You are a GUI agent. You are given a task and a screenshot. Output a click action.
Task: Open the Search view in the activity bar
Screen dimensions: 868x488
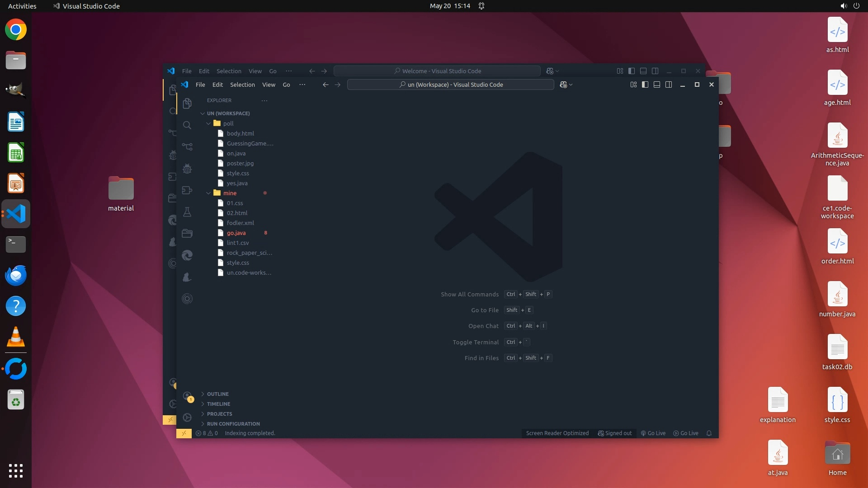tap(187, 125)
